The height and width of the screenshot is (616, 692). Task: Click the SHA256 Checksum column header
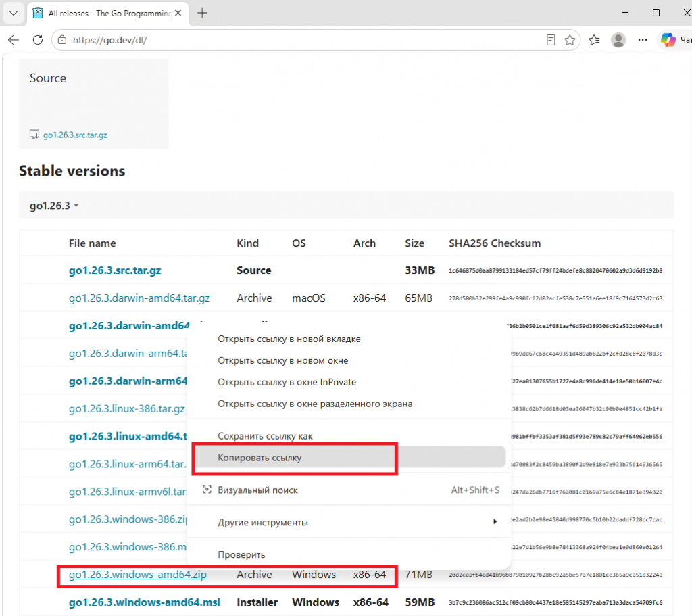coord(494,243)
